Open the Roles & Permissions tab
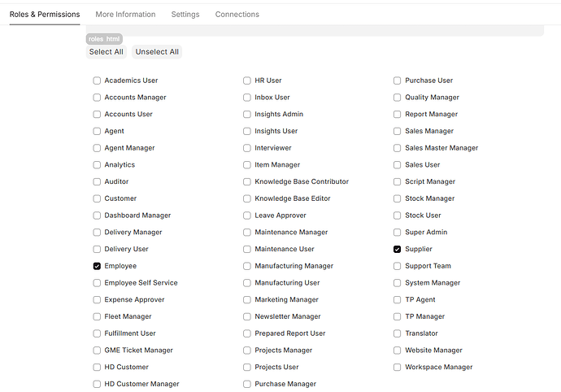Image resolution: width=561 pixels, height=392 pixels. click(x=45, y=15)
